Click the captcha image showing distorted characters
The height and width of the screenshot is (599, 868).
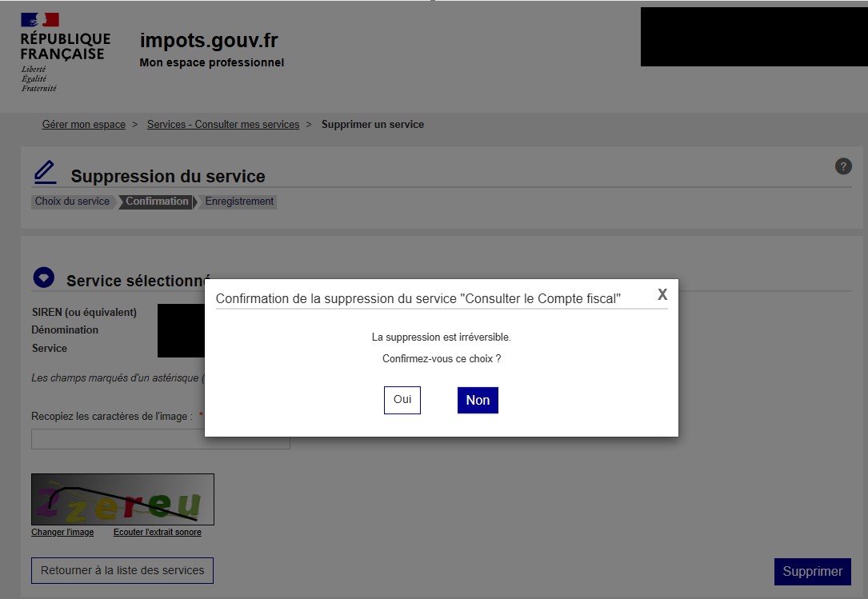(x=122, y=497)
